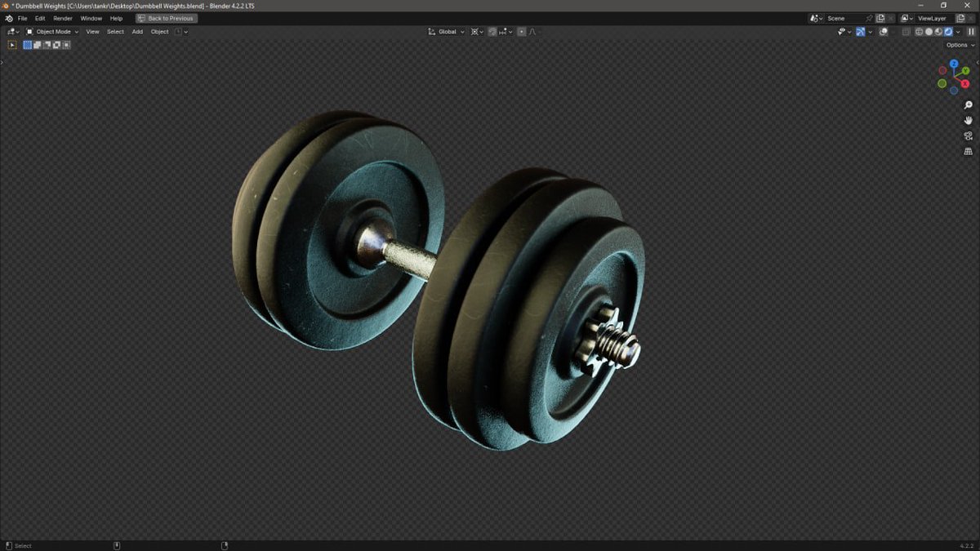Switch to Rendered viewport shading
This screenshot has height=551, width=980.
(x=949, y=31)
